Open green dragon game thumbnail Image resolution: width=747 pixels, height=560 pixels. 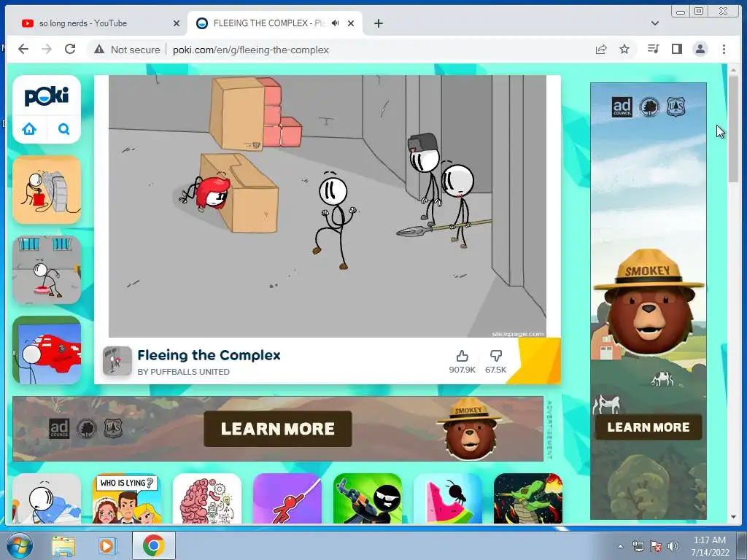528,498
